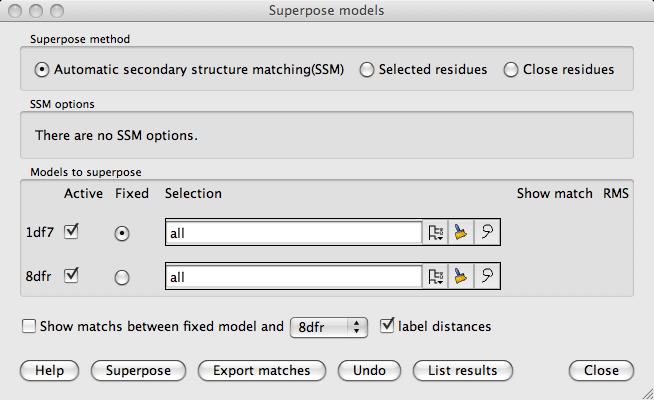Click lasso selection icon for 1df7
This screenshot has height=400, width=654.
486,233
